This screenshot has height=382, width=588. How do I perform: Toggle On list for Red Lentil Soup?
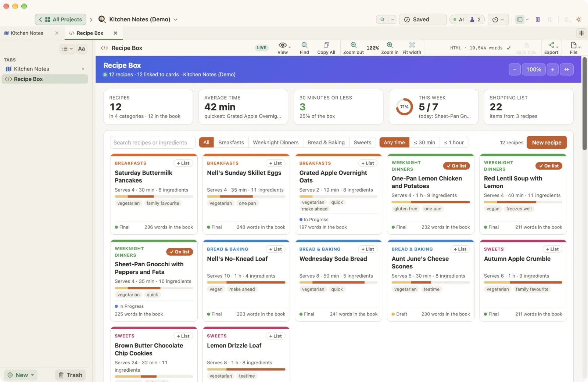549,166
